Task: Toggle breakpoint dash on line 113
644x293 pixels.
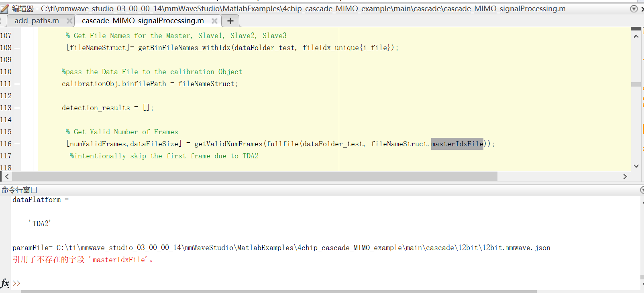Action: tap(17, 108)
